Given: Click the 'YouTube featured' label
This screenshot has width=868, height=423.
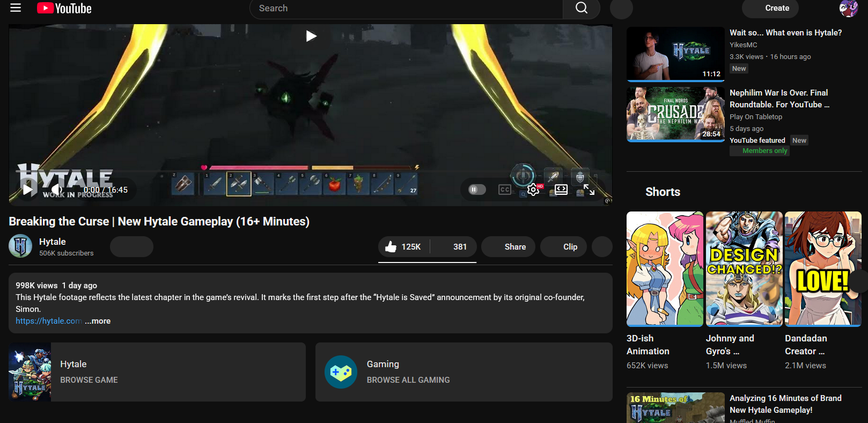Looking at the screenshot, I should 757,141.
